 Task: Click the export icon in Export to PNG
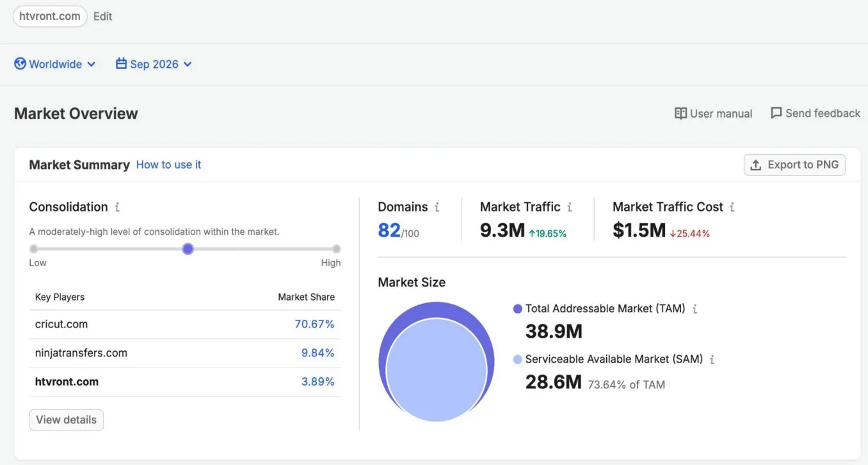coord(756,165)
